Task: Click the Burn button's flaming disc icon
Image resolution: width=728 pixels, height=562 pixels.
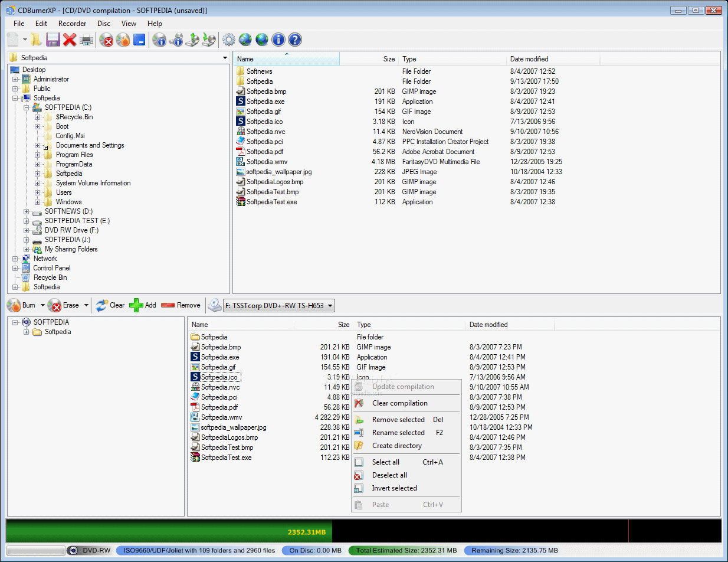Action: point(14,305)
